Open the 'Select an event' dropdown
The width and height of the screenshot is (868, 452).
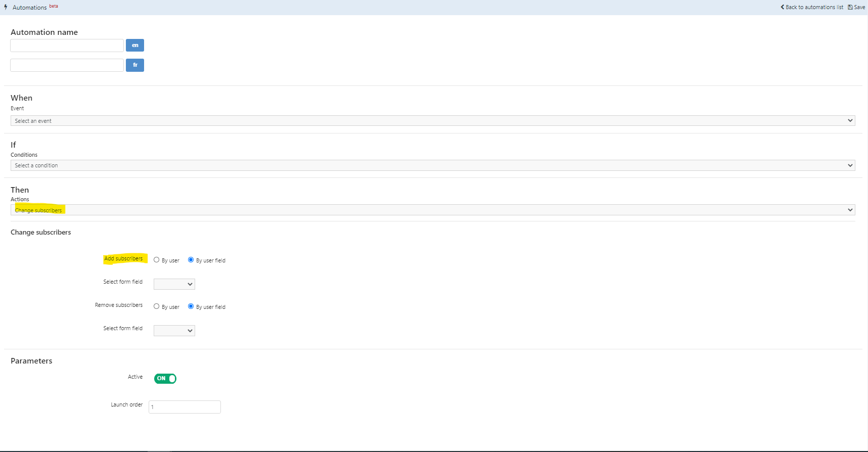(433, 121)
